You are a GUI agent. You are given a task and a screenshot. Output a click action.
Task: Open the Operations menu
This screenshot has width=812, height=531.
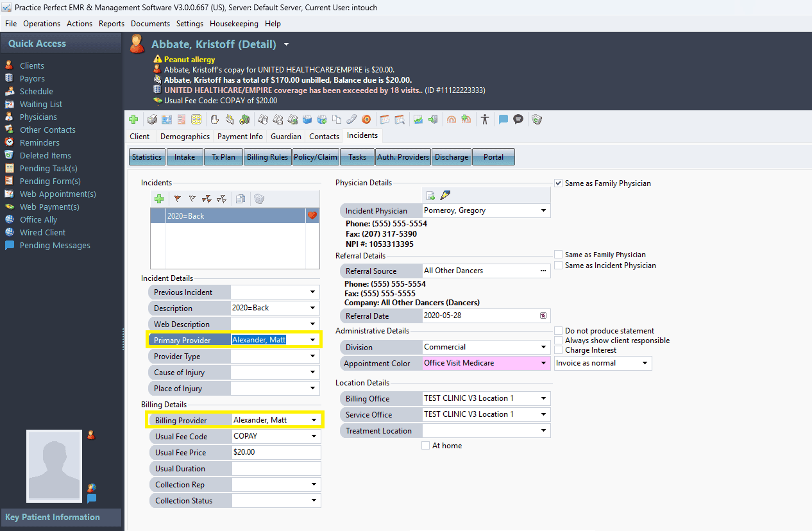pos(42,24)
